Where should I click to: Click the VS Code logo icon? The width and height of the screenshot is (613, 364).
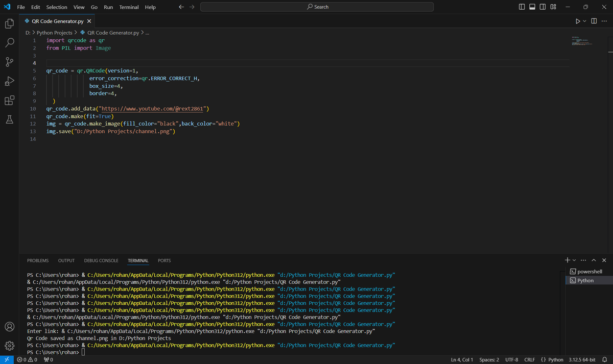point(7,7)
